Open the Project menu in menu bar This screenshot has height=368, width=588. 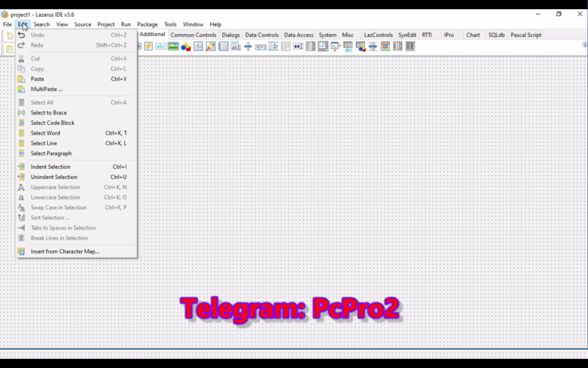click(106, 25)
